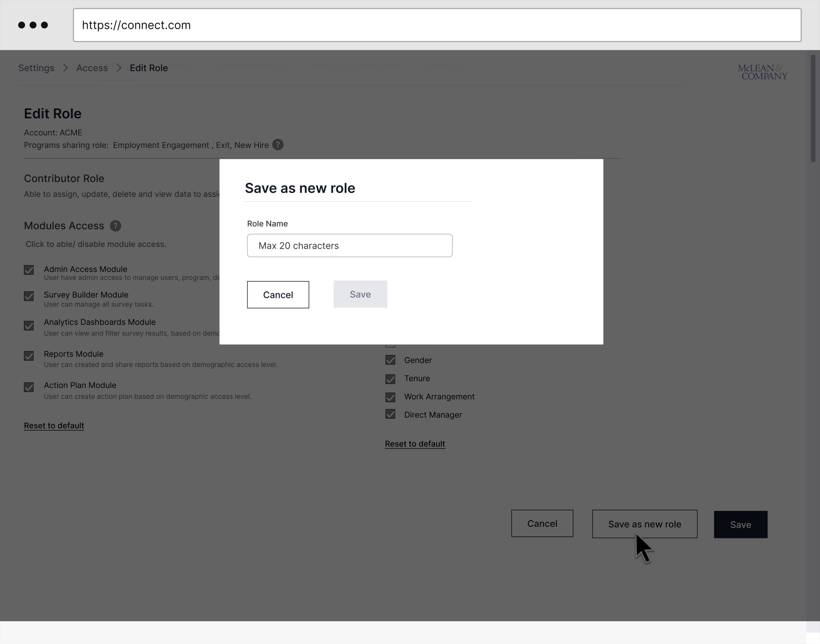Viewport: 820px width, 644px height.
Task: Click help icon beside Modules Access
Action: (x=115, y=226)
